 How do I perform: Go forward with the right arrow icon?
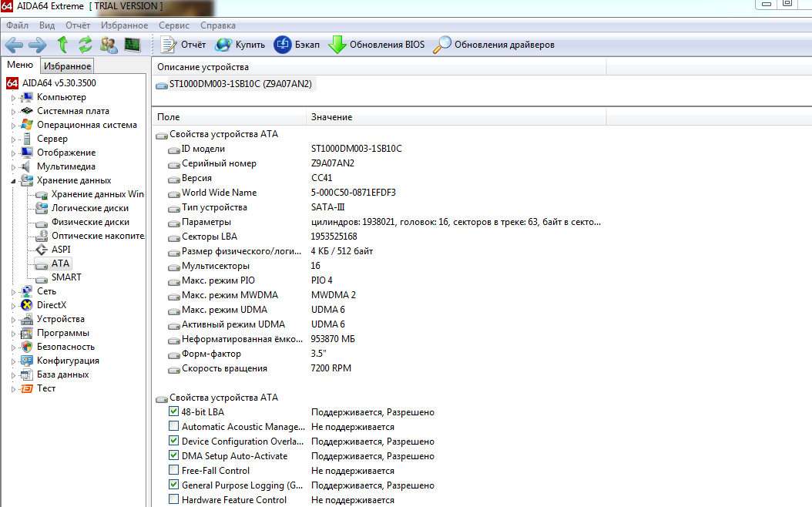coord(37,45)
